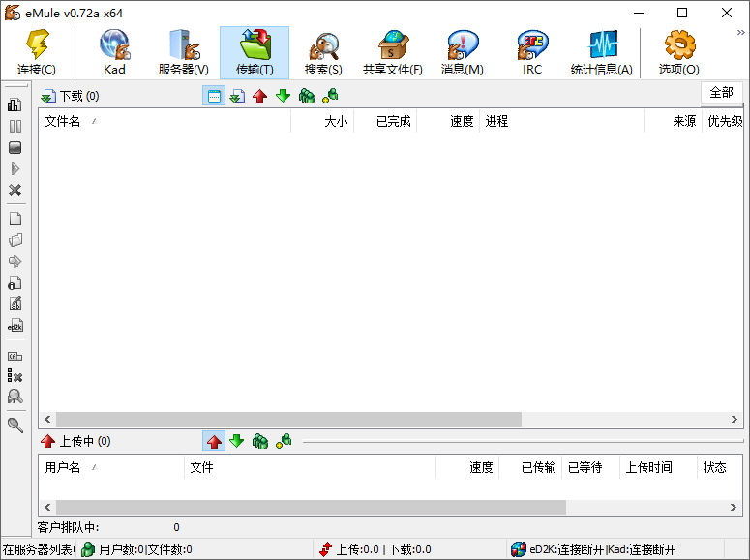Toggle split window view in download toolbar
This screenshot has height=560, width=750.
214,96
